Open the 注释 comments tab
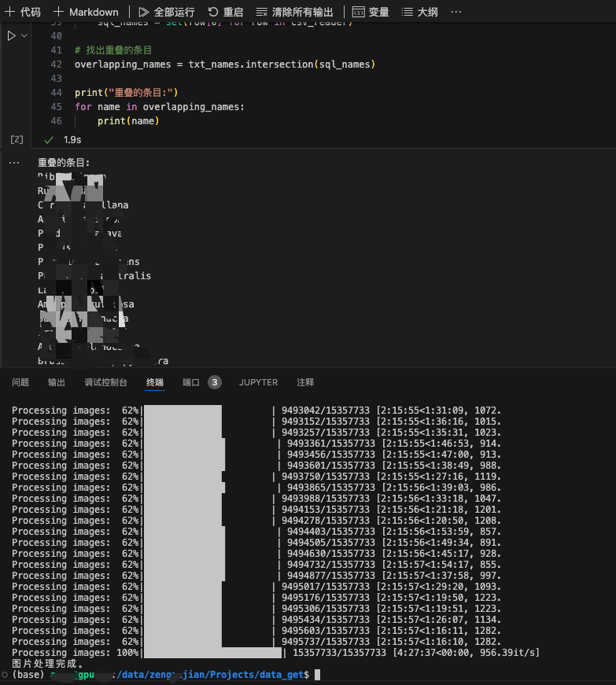This screenshot has height=685, width=616. click(x=305, y=382)
